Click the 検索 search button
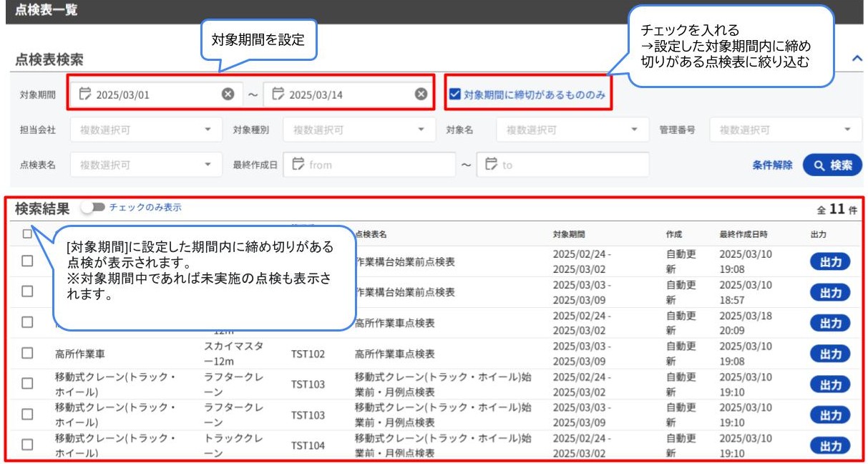868x464 pixels. click(x=832, y=165)
